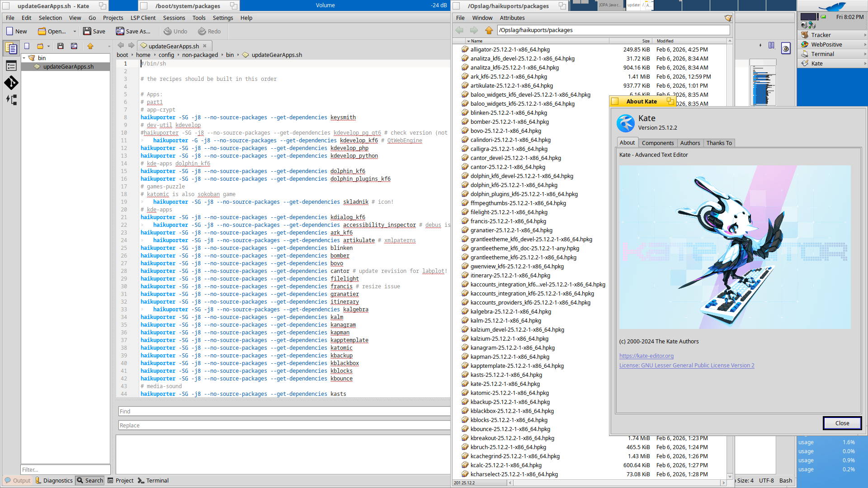Show the Documents list sidebar icon
This screenshot has width=868, height=488.
point(11,48)
